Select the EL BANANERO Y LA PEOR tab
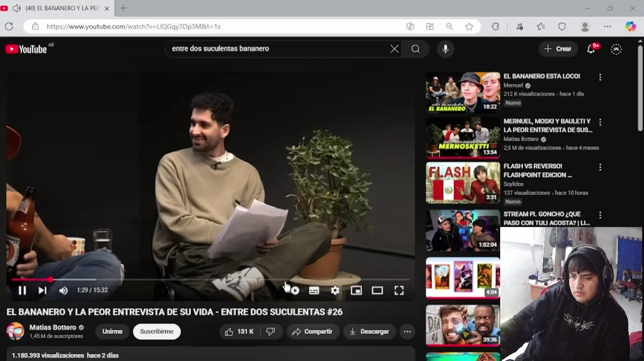The image size is (644, 361). pos(62,9)
